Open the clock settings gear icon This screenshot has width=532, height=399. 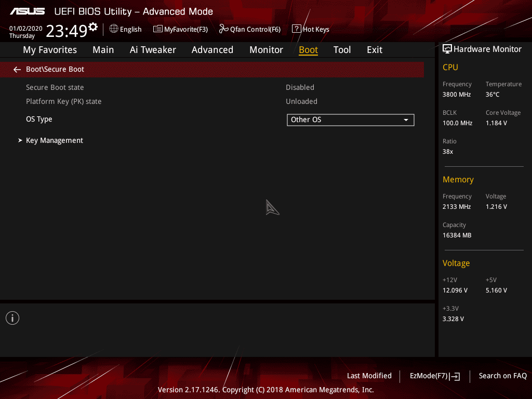pos(93,27)
